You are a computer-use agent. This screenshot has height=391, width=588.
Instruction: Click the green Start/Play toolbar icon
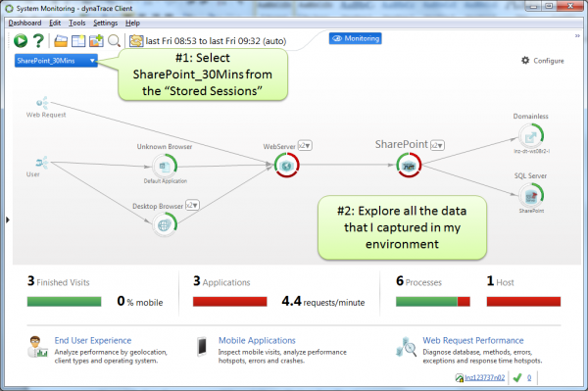(x=21, y=40)
